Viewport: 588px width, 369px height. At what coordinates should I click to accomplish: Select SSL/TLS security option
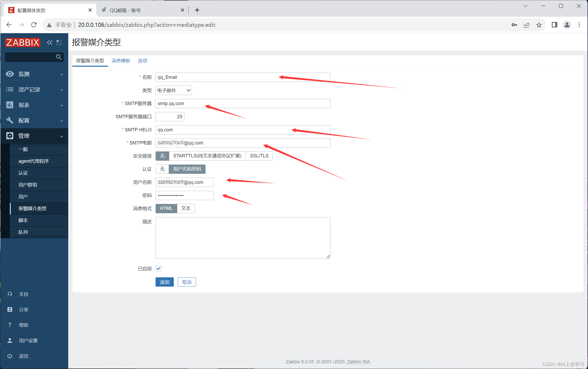259,156
